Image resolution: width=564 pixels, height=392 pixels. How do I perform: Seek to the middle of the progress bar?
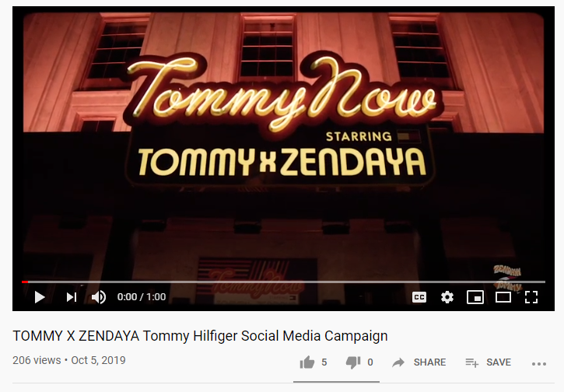pyautogui.click(x=283, y=282)
